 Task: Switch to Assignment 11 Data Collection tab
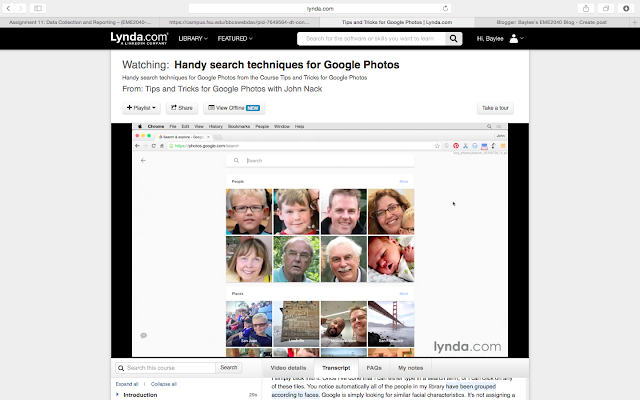click(x=80, y=22)
